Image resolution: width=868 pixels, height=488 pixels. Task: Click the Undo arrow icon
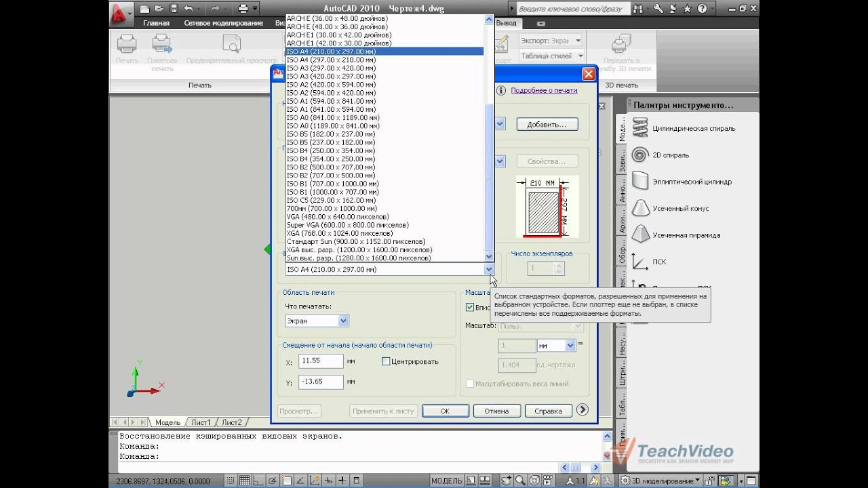pos(188,9)
